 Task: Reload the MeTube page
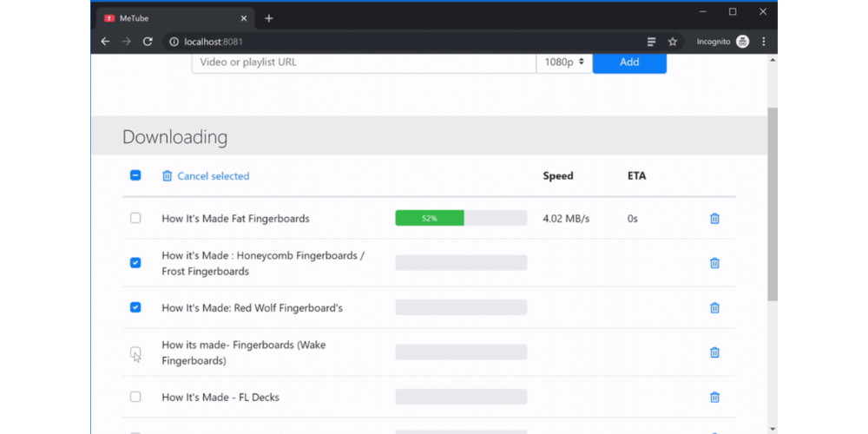[148, 42]
